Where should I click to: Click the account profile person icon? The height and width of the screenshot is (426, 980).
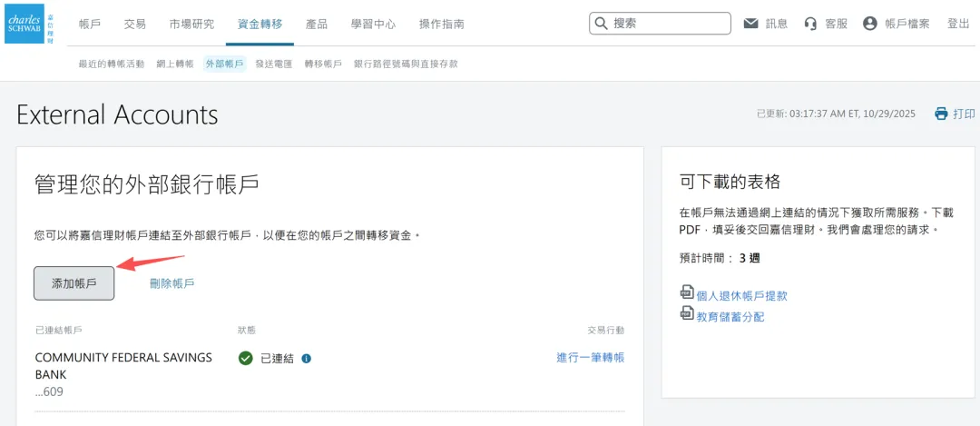tap(870, 24)
